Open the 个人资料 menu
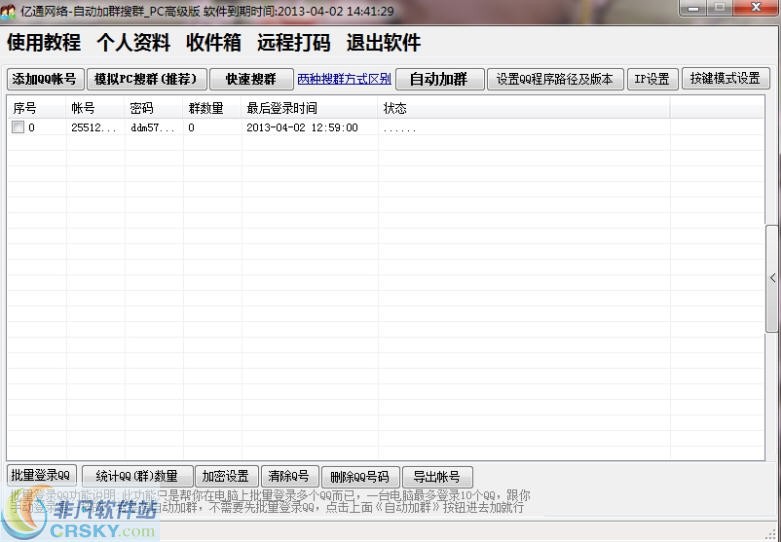 133,42
